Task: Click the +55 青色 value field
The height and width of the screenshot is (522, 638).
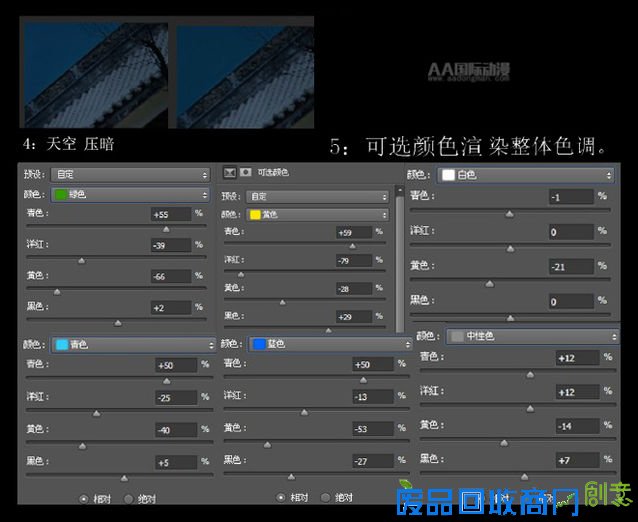Action: point(167,214)
